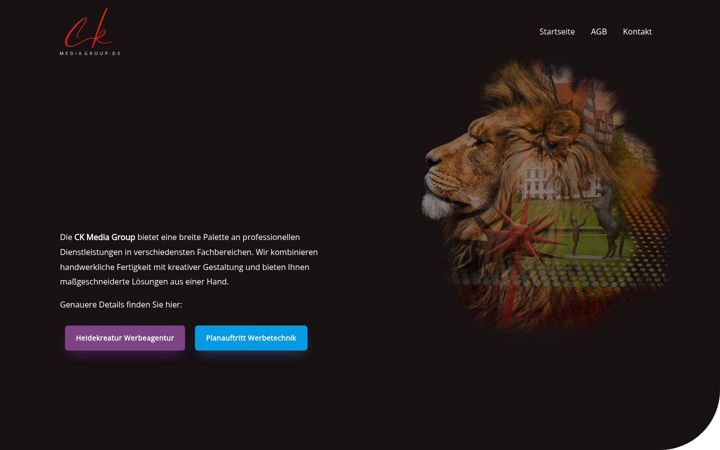720x450 pixels.
Task: Open the AGB menu item
Action: 599,32
